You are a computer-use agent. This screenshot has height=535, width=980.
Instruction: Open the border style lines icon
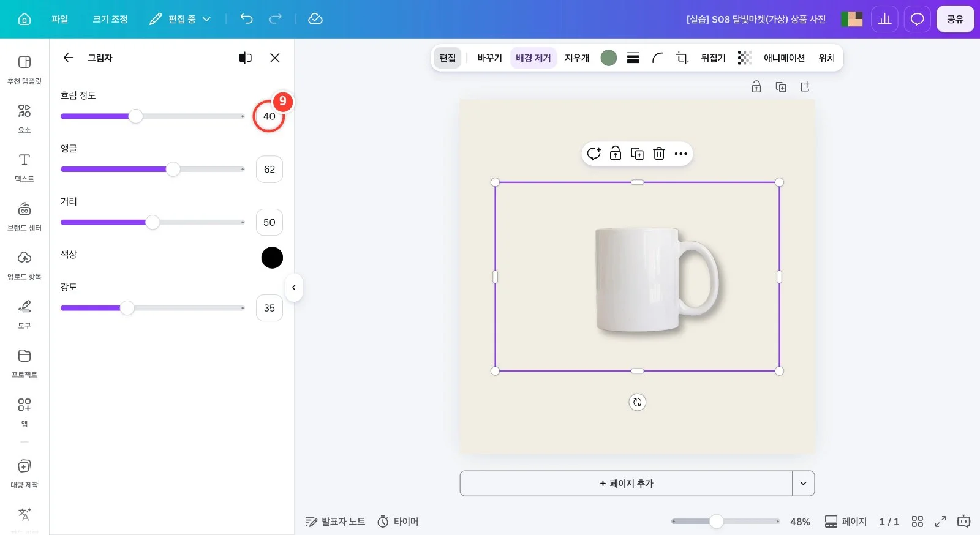tap(633, 58)
